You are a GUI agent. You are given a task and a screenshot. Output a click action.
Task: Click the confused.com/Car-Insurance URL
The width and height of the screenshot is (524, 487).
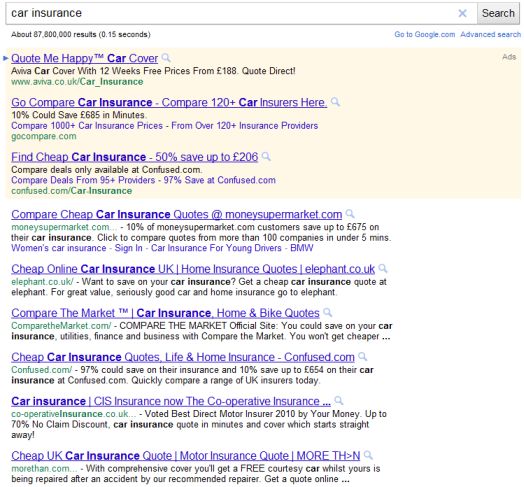pyautogui.click(x=72, y=191)
